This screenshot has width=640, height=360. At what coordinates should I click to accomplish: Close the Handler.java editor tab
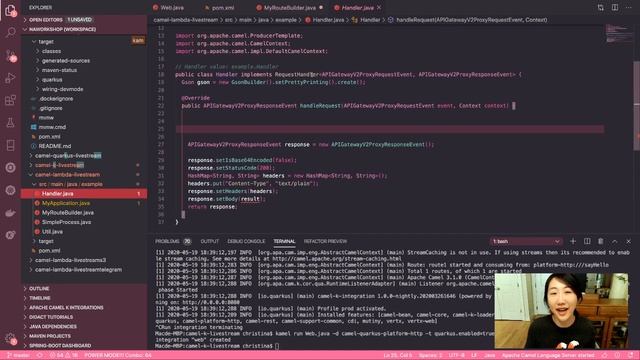click(379, 7)
